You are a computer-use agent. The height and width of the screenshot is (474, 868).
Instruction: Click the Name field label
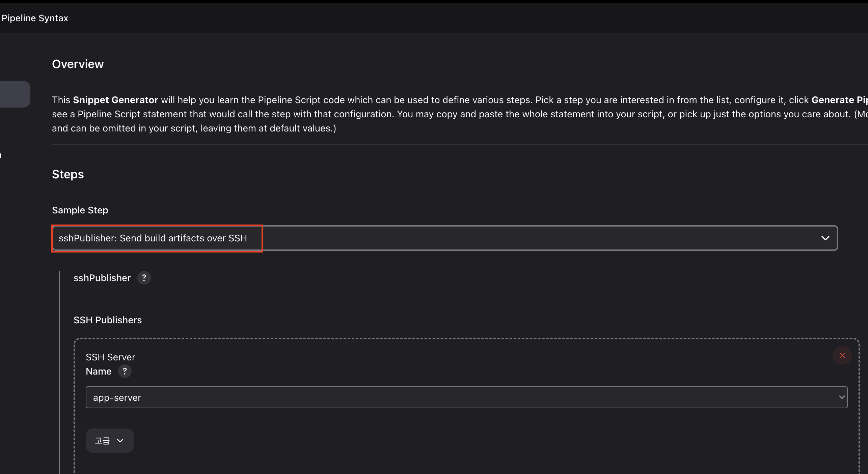(x=99, y=371)
